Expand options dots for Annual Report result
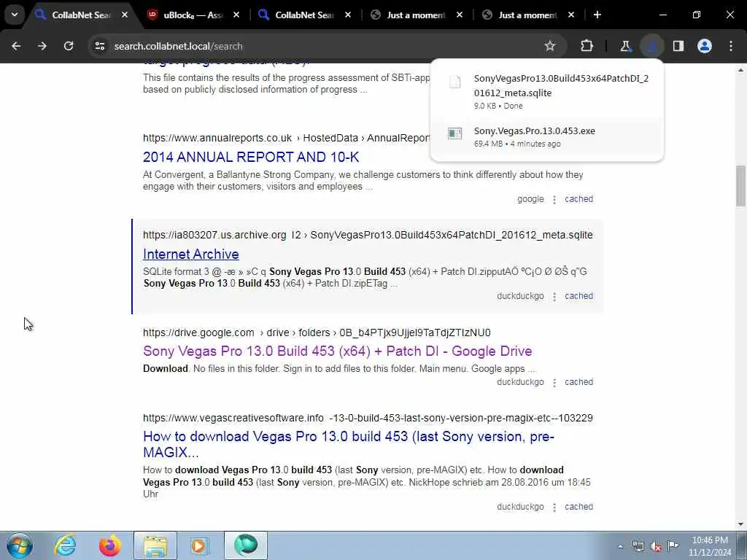747x560 pixels. click(x=554, y=200)
